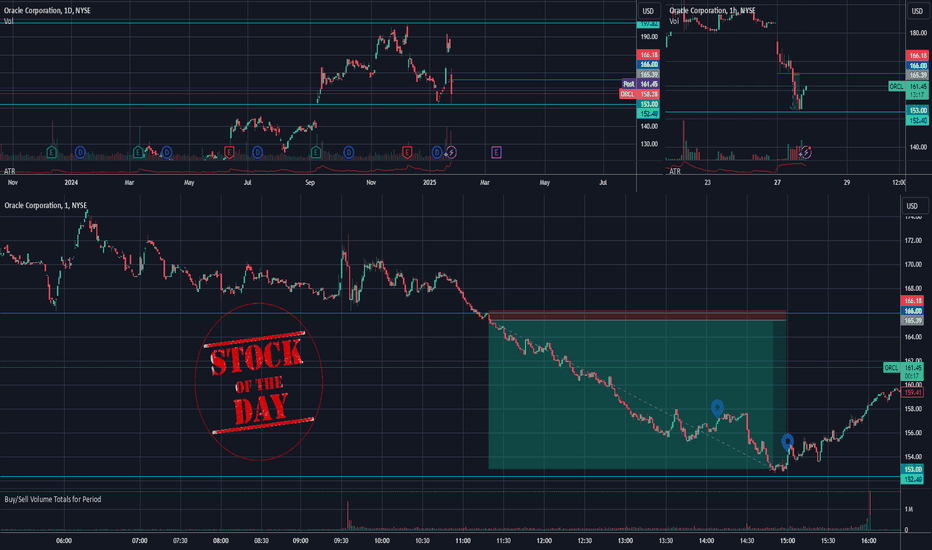This screenshot has width=932, height=550.
Task: Open the purple upcoming earnings marker near Mar 2025
Action: point(496,152)
